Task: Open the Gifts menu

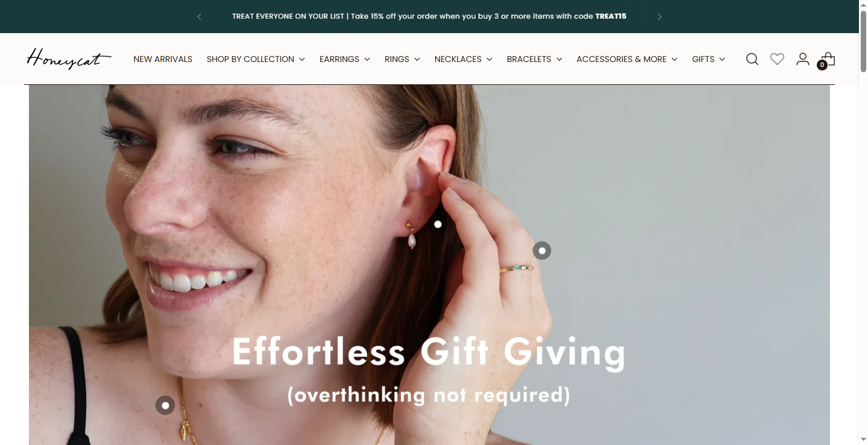Action: (709, 59)
